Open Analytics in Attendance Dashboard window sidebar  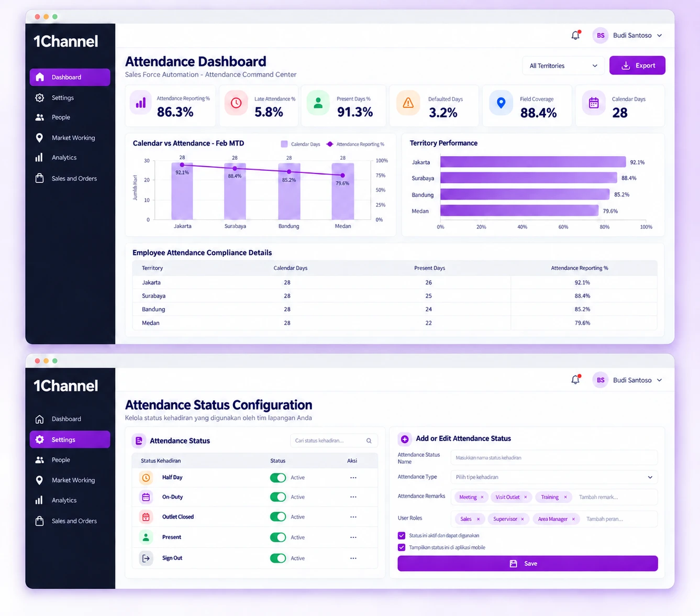[x=70, y=158]
